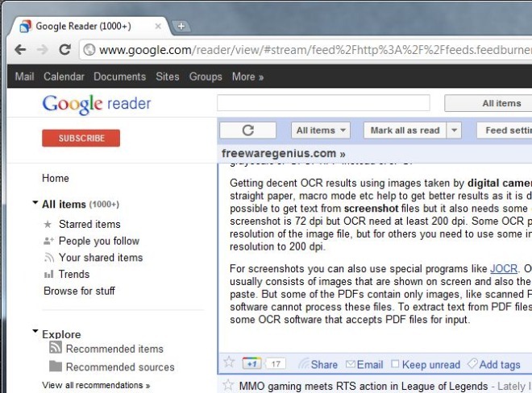Collapse the Explore section
The image size is (532, 393).
(x=35, y=331)
